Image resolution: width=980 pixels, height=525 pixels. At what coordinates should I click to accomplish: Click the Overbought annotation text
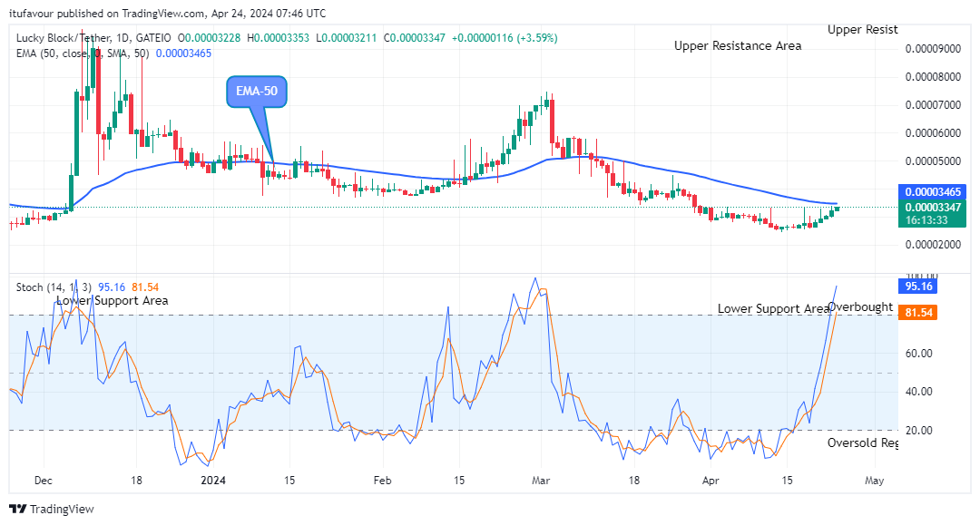[x=860, y=307]
